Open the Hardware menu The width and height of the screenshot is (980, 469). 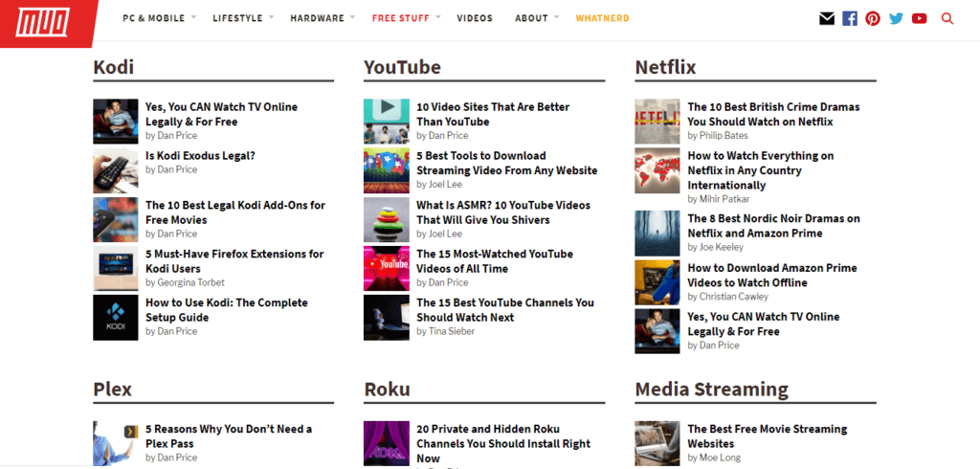(x=317, y=18)
